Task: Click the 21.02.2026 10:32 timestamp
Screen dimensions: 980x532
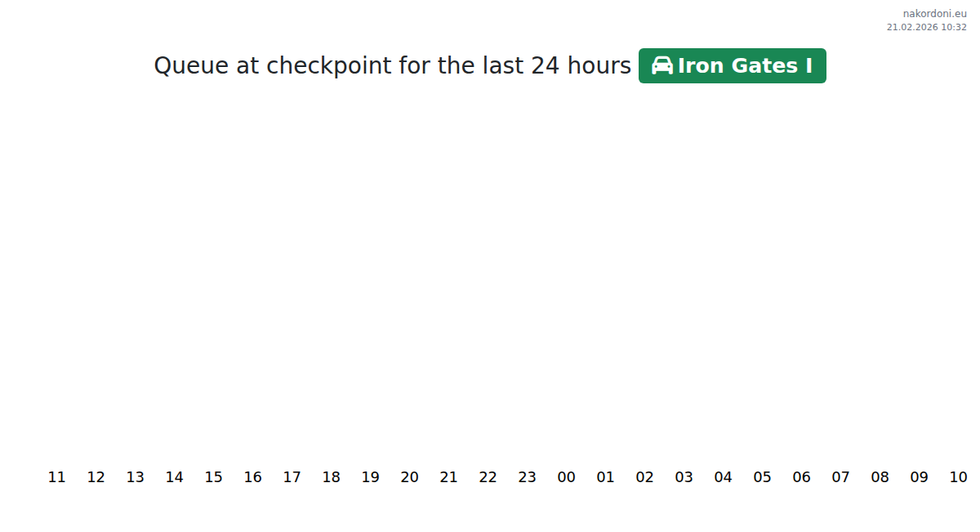Action: click(x=926, y=27)
